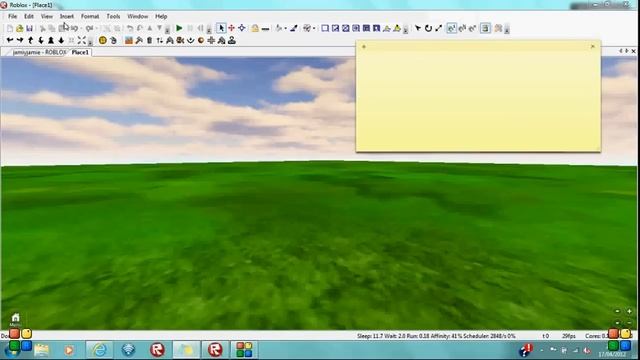Toggle the highlighted Explorer panel button
The height and width of the screenshot is (360, 640).
click(x=485, y=28)
